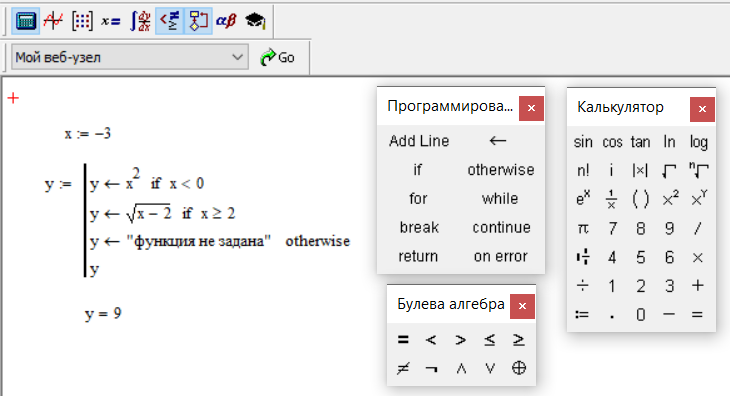Screen dimensions: 730x396
Task: Insert the break statement
Action: tap(419, 228)
